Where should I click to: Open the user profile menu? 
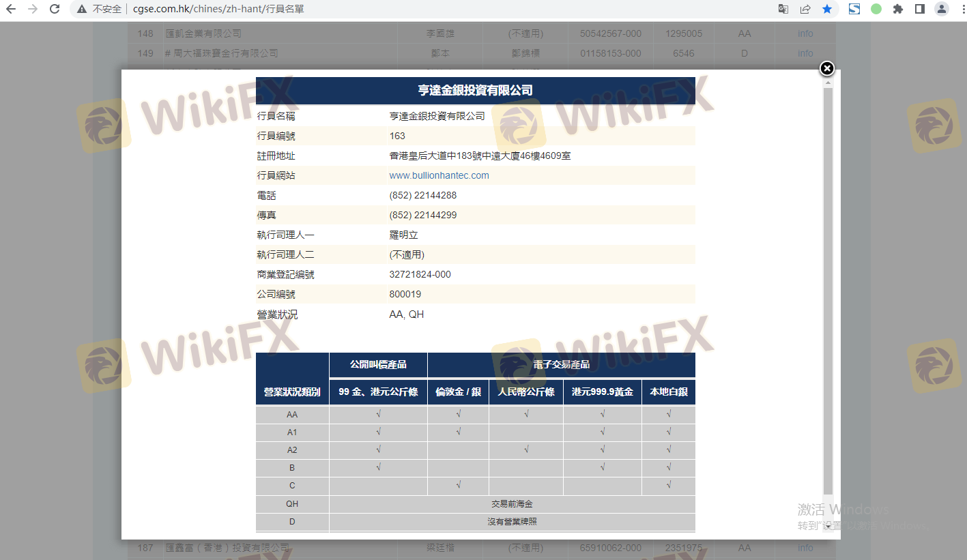point(942,10)
